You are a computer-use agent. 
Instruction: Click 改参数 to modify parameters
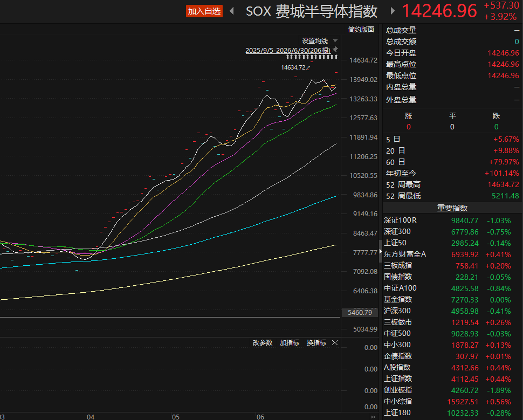(x=263, y=342)
